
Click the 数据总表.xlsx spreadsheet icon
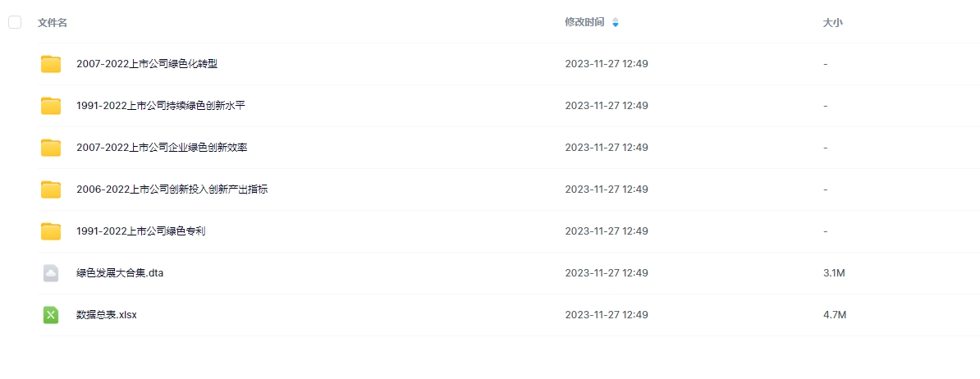(x=51, y=315)
